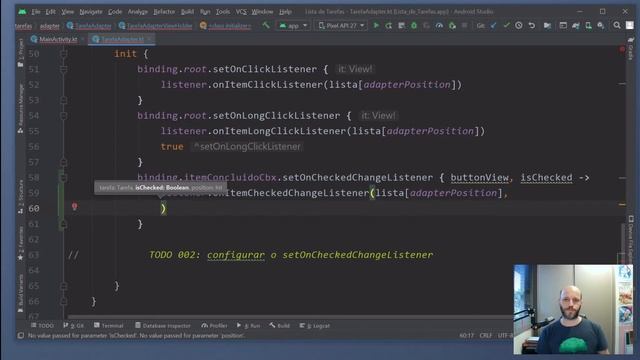Open the Run tool window button
Image resolution: width=640 pixels, height=360 pixels.
coord(248,326)
